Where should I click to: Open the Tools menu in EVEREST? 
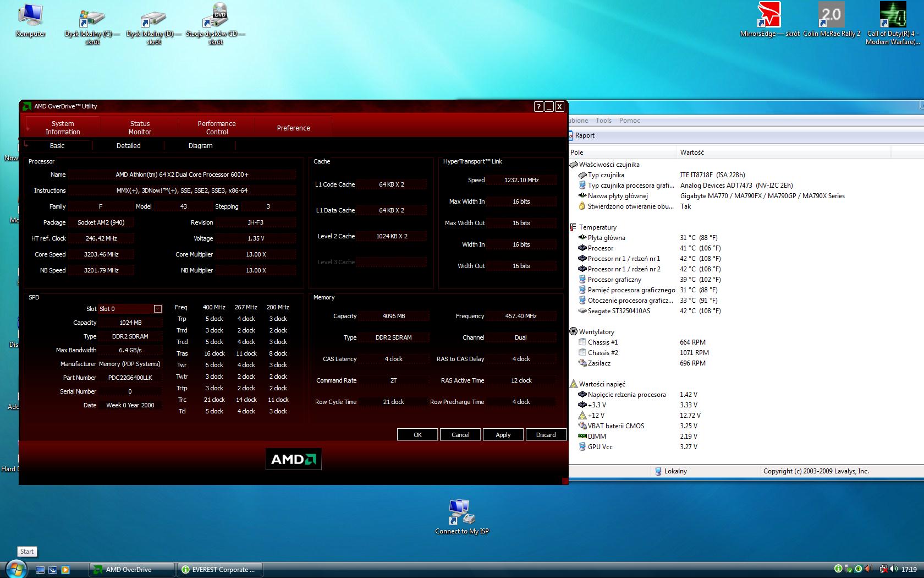pos(603,121)
